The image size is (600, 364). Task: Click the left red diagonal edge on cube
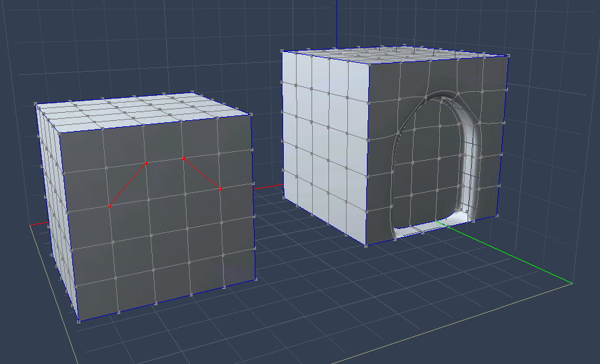coord(128,184)
